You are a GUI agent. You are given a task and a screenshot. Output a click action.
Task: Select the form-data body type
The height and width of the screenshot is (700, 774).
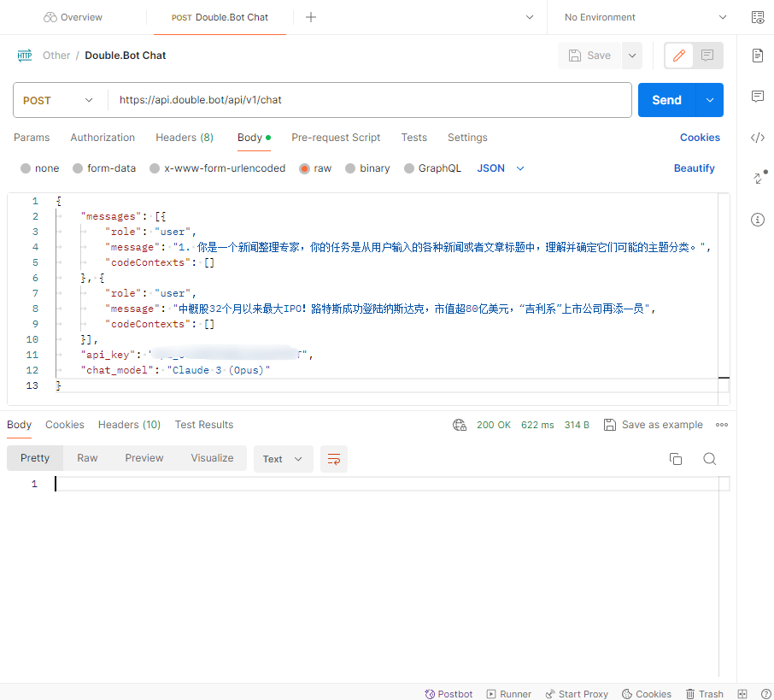(x=104, y=168)
